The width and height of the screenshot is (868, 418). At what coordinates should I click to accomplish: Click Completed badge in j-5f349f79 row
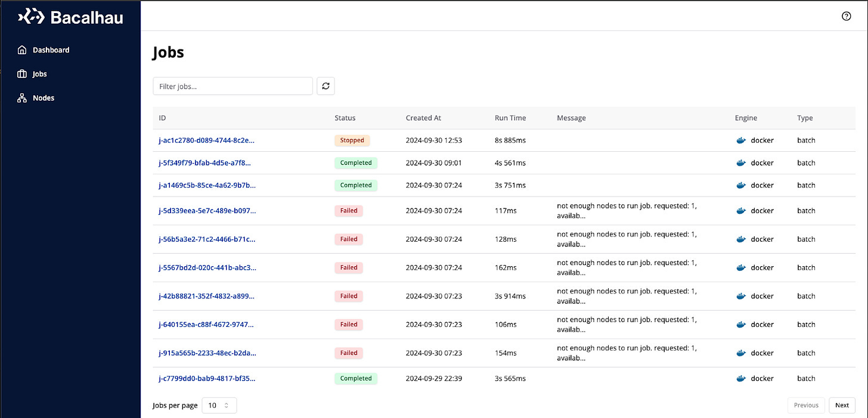[x=356, y=163]
